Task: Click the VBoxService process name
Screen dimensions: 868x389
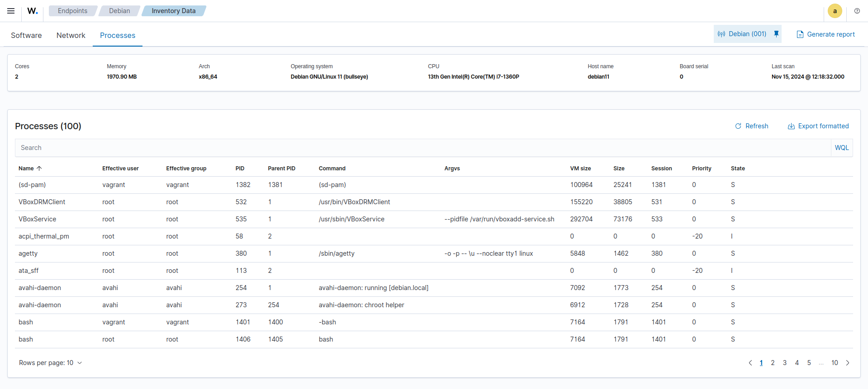Action: pos(37,219)
